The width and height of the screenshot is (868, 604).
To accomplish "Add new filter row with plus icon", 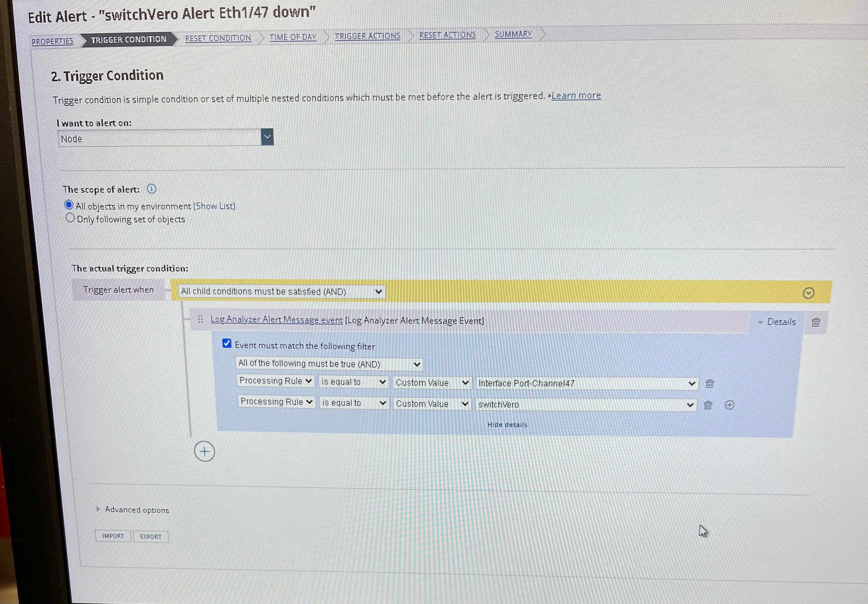I will (x=729, y=405).
